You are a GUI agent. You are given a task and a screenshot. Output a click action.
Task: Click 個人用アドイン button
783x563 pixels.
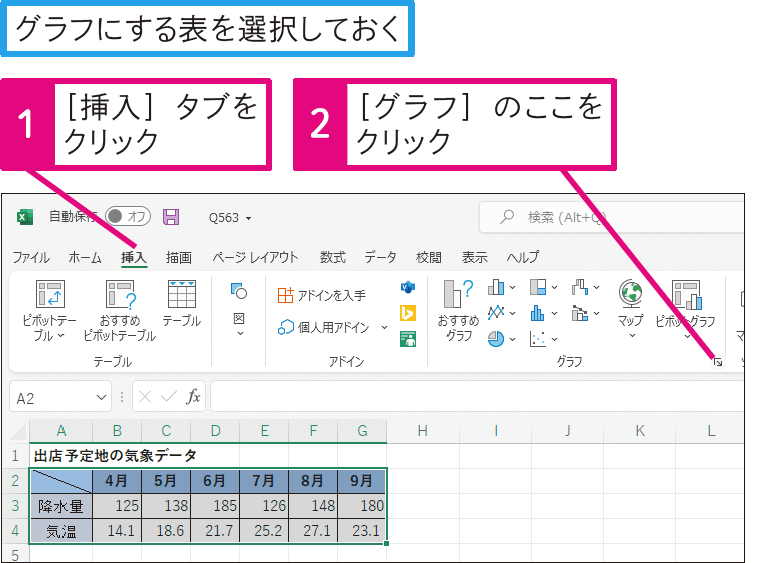tap(324, 327)
